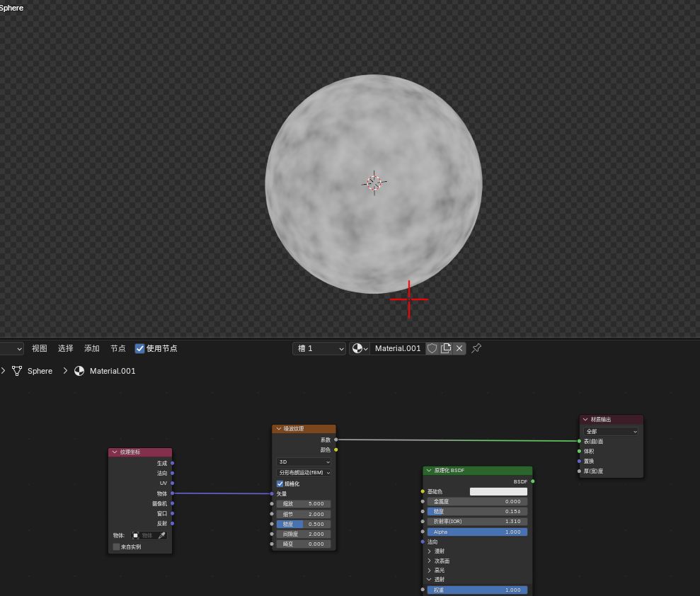The image size is (700, 596).
Task: Click the 缩放 value field in noise node
Action: pos(304,504)
